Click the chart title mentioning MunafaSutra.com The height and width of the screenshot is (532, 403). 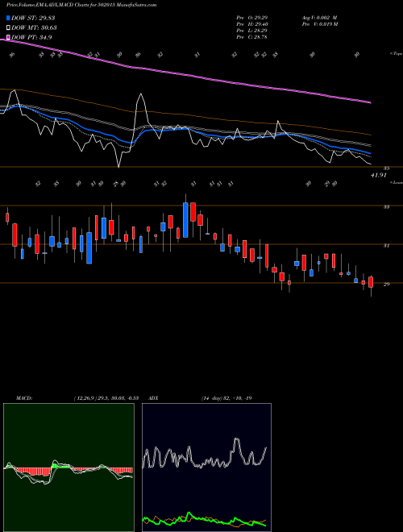tap(81, 5)
